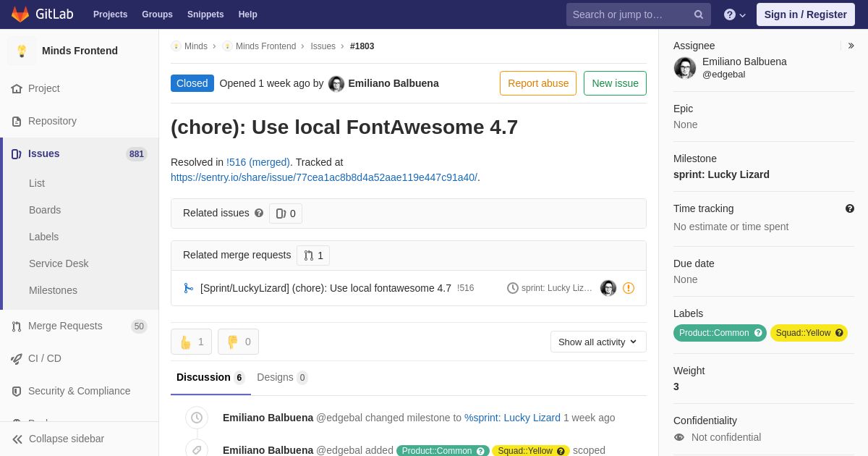Viewport: 868px width, 456px height.
Task: Click the New issue button
Action: pyautogui.click(x=615, y=83)
